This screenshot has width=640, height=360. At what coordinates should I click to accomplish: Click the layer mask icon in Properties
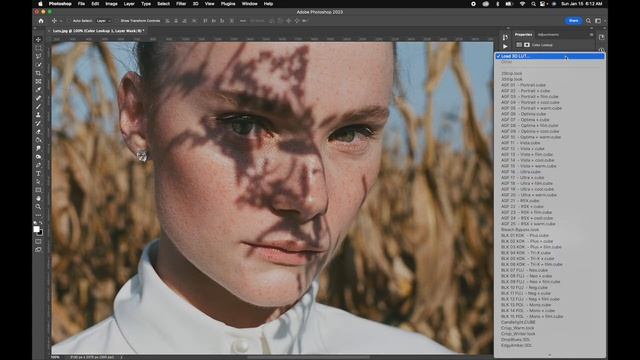[527, 45]
